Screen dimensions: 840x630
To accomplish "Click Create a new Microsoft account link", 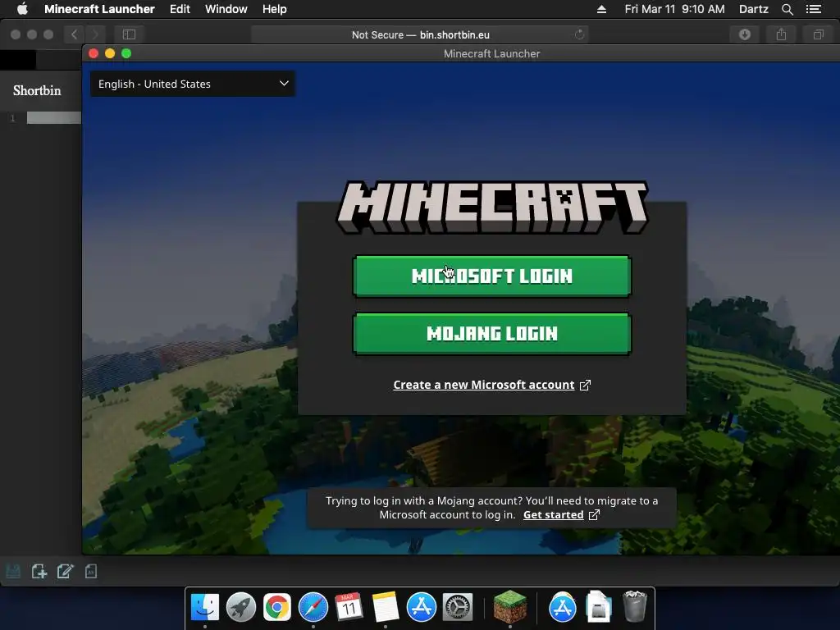I will (484, 385).
